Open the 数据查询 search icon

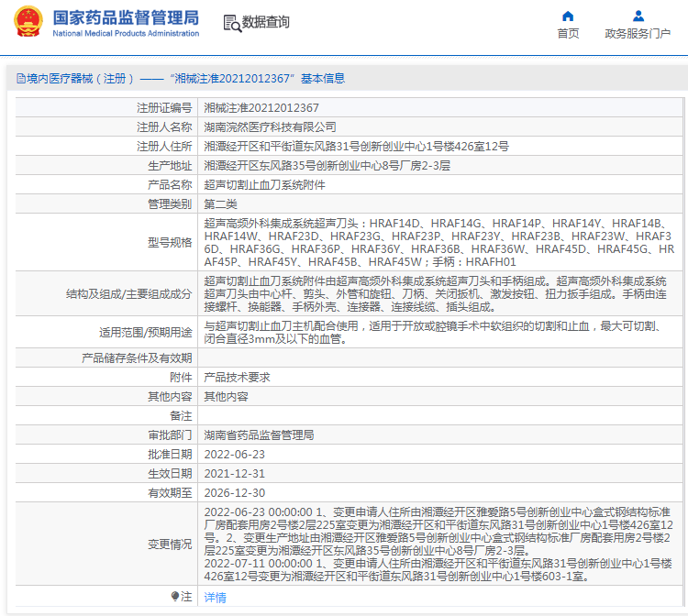coord(232,23)
